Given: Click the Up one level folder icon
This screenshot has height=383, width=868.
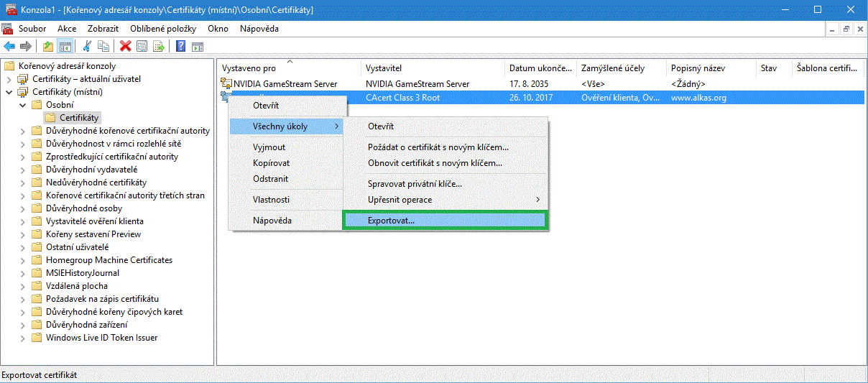Looking at the screenshot, I should click(x=48, y=46).
